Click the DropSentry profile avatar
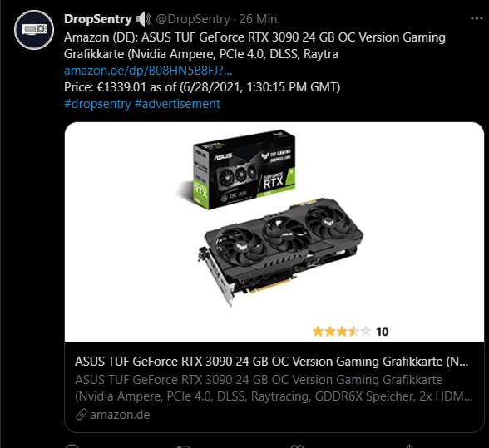 click(x=34, y=30)
